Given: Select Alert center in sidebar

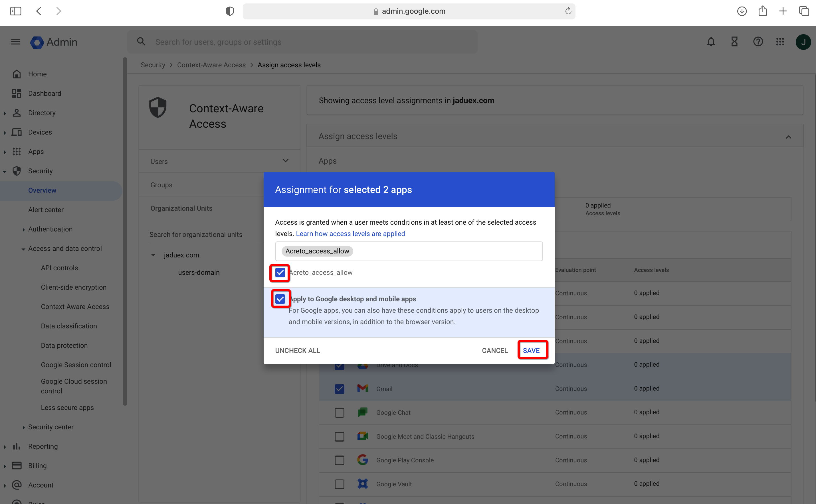Looking at the screenshot, I should (46, 210).
